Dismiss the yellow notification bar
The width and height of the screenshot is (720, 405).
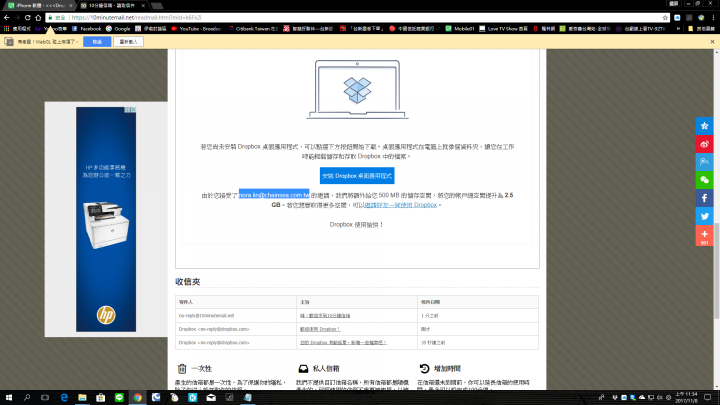712,42
